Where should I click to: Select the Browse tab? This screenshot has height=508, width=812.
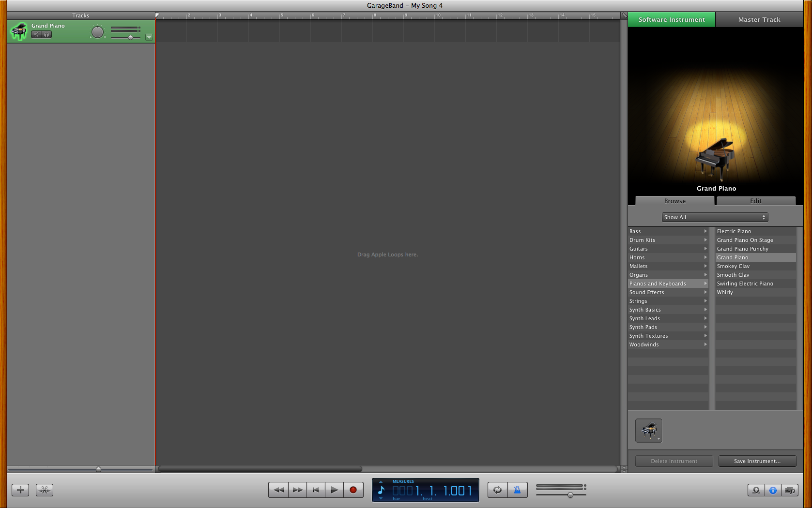(675, 201)
